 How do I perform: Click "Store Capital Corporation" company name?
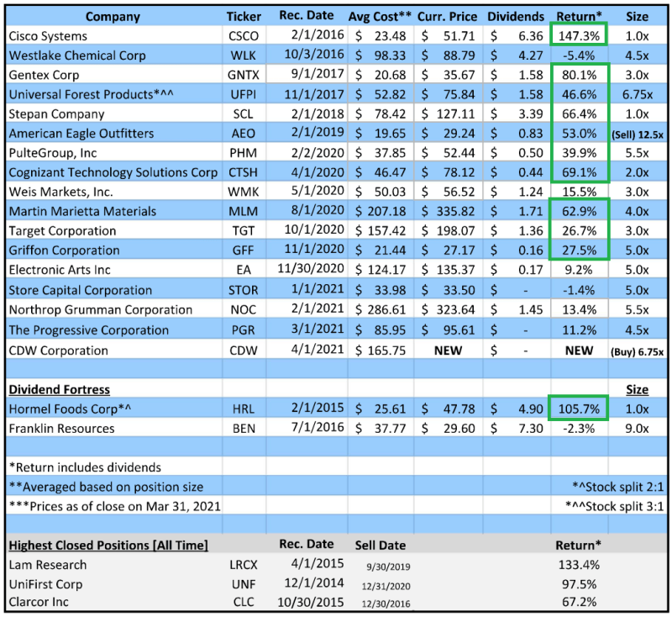(x=81, y=290)
